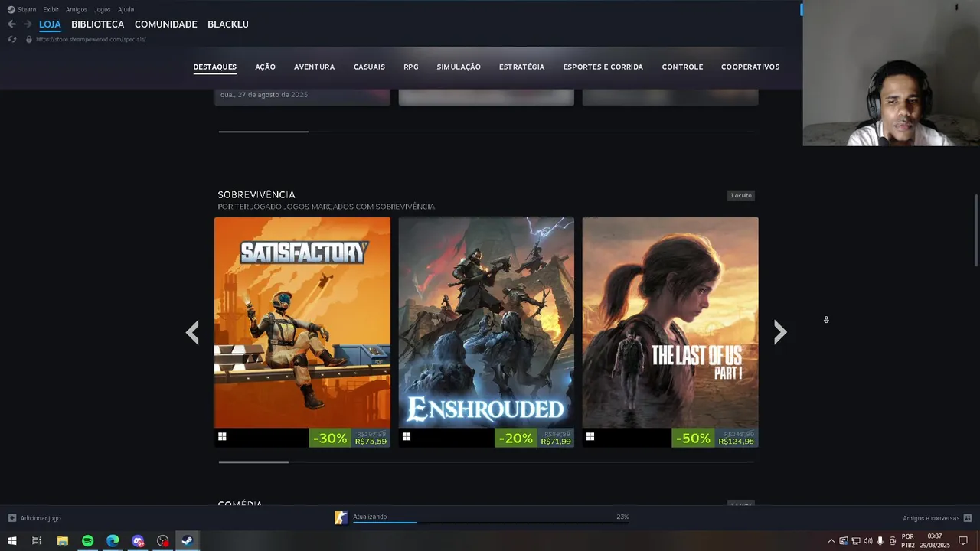The image size is (980, 551).
Task: Click the R$75,59 price
Action: coord(371,442)
